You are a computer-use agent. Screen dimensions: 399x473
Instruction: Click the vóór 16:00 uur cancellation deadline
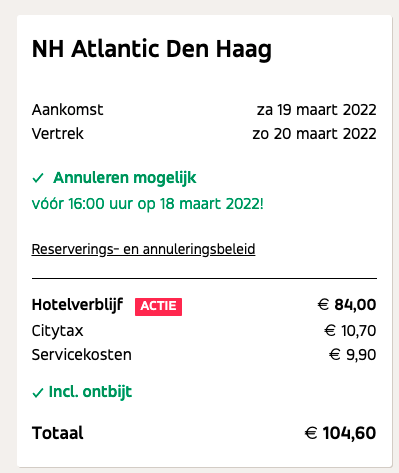point(148,203)
